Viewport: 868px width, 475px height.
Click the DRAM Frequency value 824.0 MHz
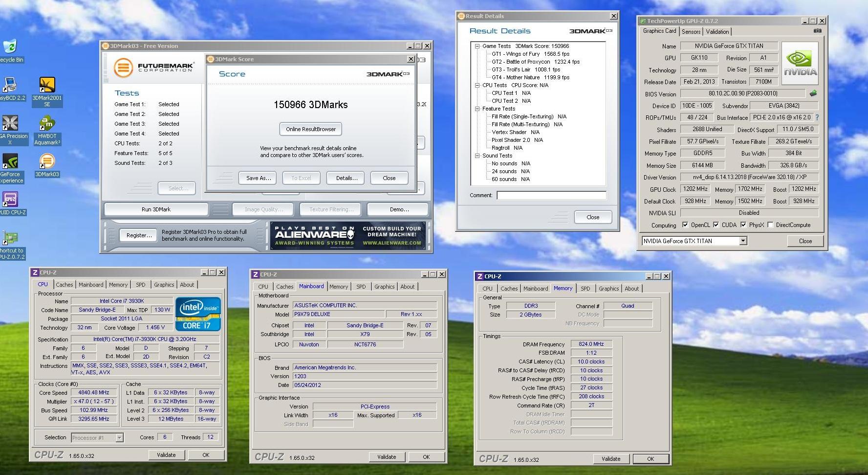(x=591, y=344)
